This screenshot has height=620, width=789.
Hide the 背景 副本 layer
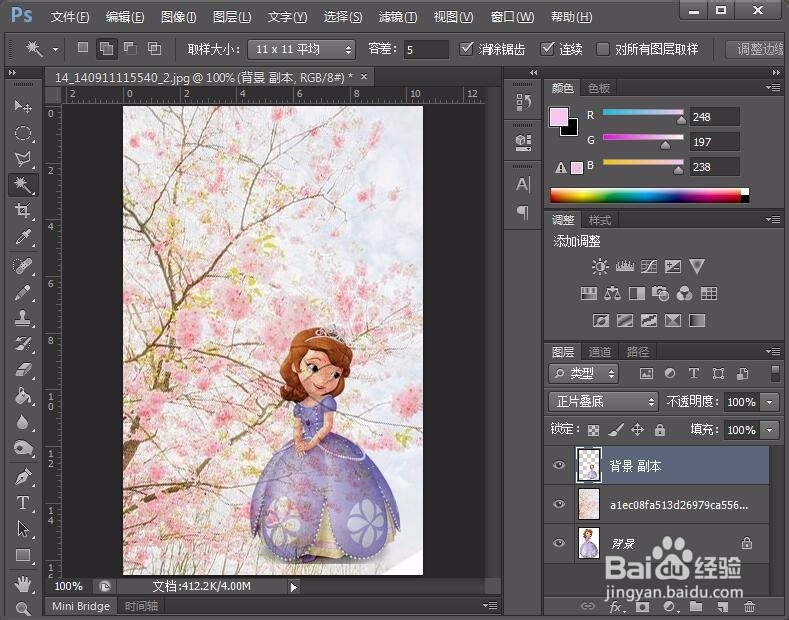559,465
